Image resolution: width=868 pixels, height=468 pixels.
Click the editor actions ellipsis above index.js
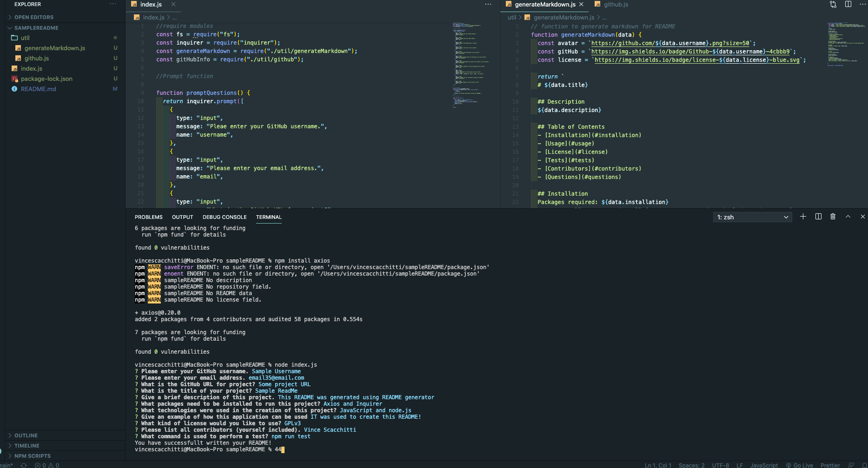(x=488, y=4)
